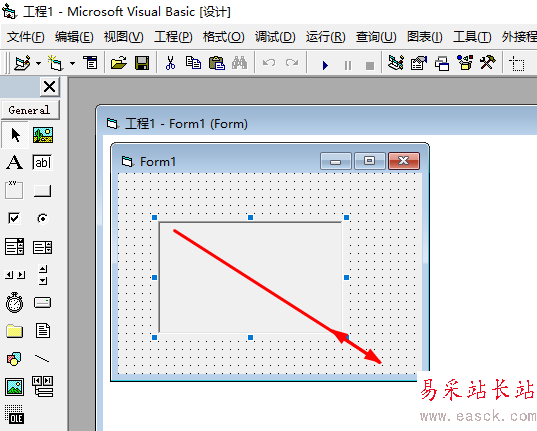Click the Open Project folder icon

click(118, 63)
